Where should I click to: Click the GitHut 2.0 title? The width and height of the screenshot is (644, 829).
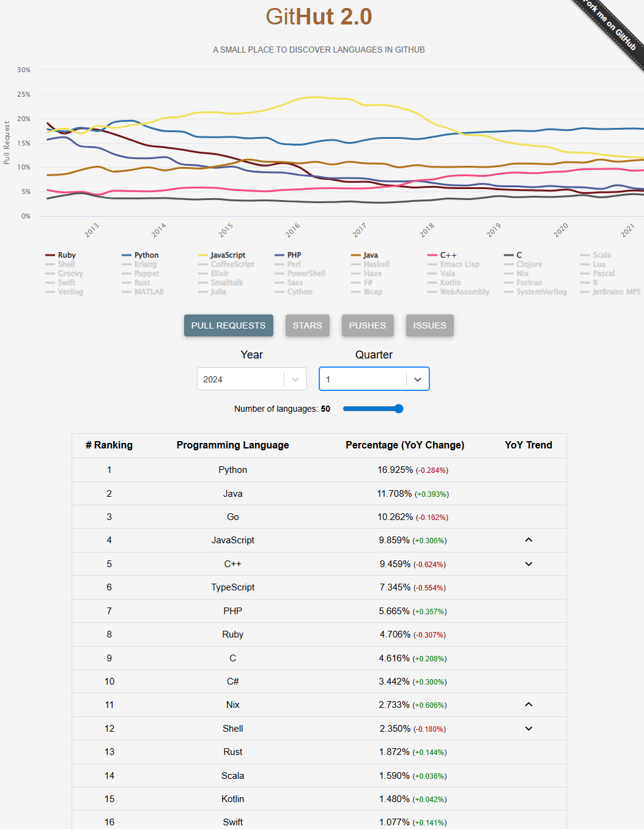point(319,17)
